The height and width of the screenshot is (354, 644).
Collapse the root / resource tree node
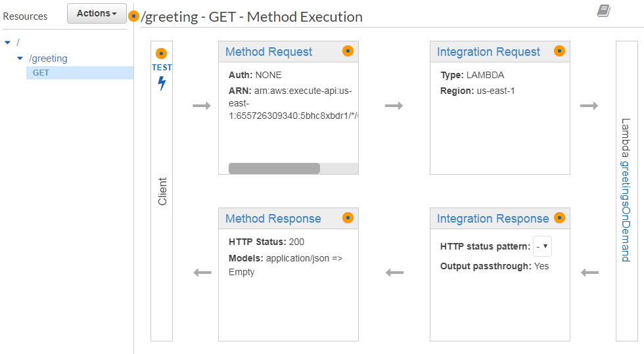point(8,43)
